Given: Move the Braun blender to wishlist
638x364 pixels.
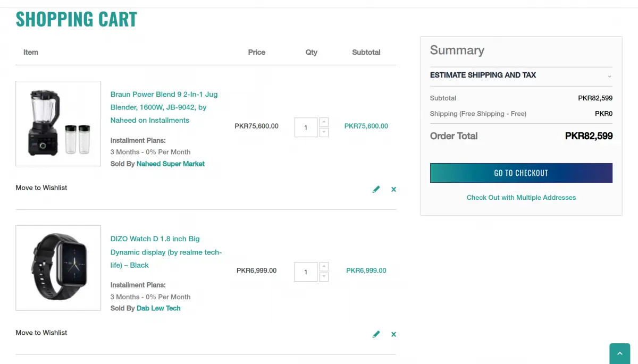Looking at the screenshot, I should 41,187.
